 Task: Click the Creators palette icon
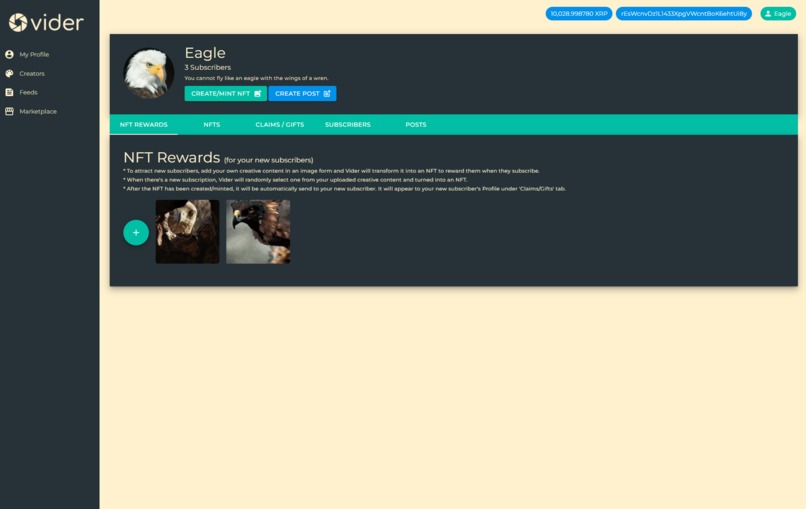tap(9, 74)
